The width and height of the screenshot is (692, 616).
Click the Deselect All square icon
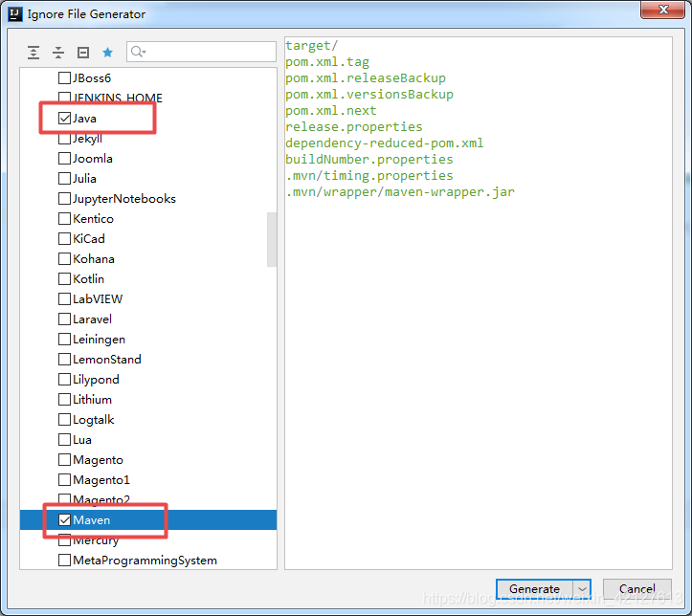click(x=83, y=53)
